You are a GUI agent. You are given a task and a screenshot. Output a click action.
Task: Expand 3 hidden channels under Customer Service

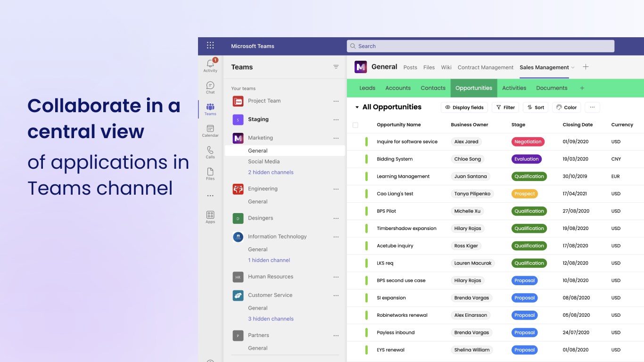click(271, 319)
